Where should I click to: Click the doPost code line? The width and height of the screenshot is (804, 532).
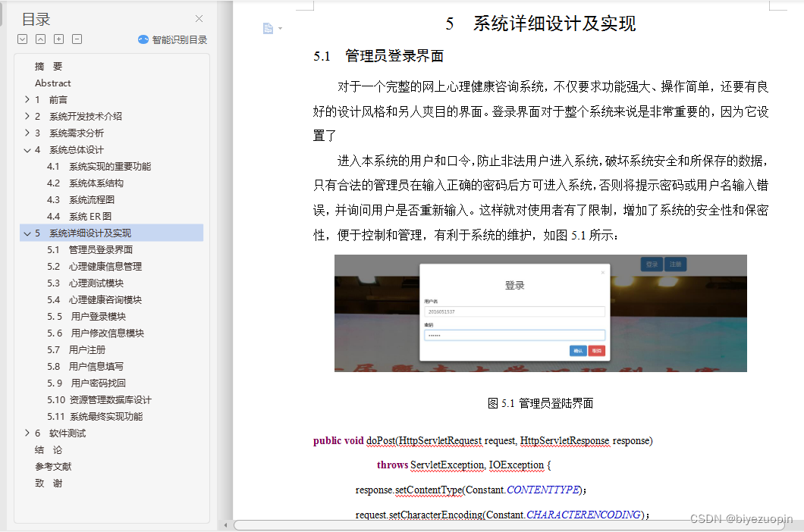[483, 441]
